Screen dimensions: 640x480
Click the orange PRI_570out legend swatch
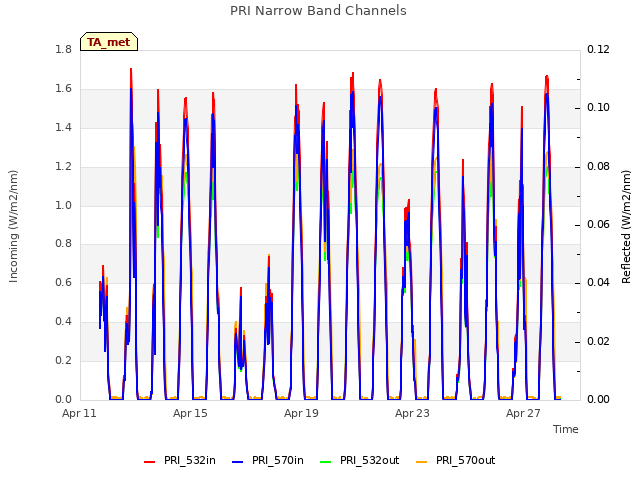click(x=422, y=462)
